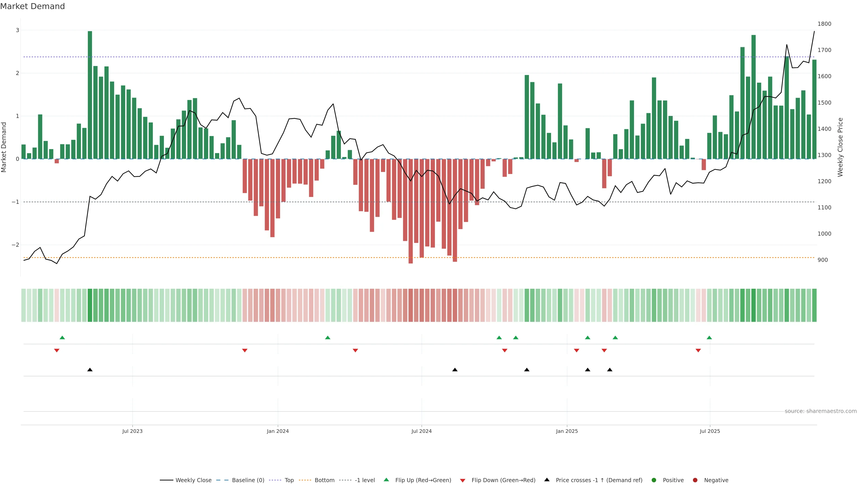Click the tallest green demand bar in 2023
The height and width of the screenshot is (488, 868).
coord(90,94)
